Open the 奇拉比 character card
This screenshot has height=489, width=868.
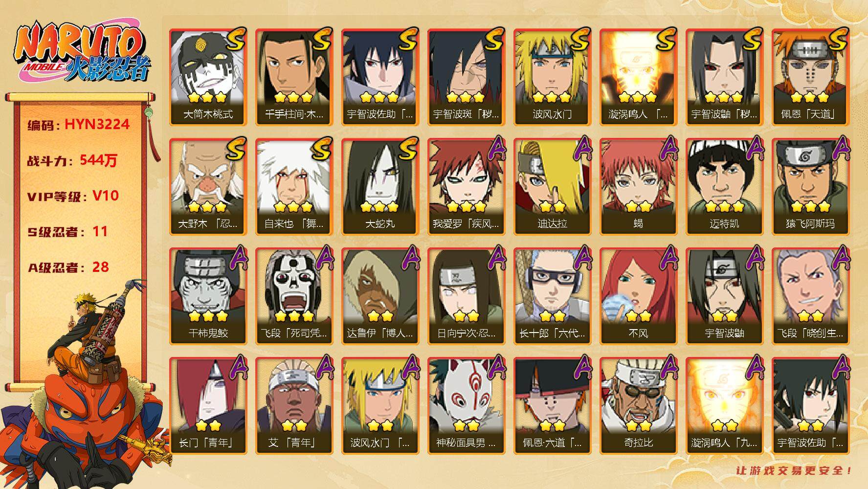(638, 406)
